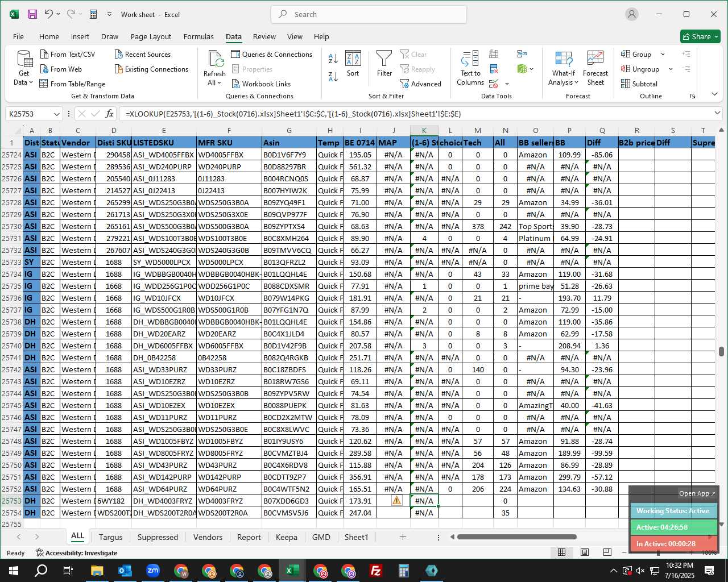Open the Outline dialog launcher
Image resolution: width=728 pixels, height=582 pixels.
click(x=693, y=96)
